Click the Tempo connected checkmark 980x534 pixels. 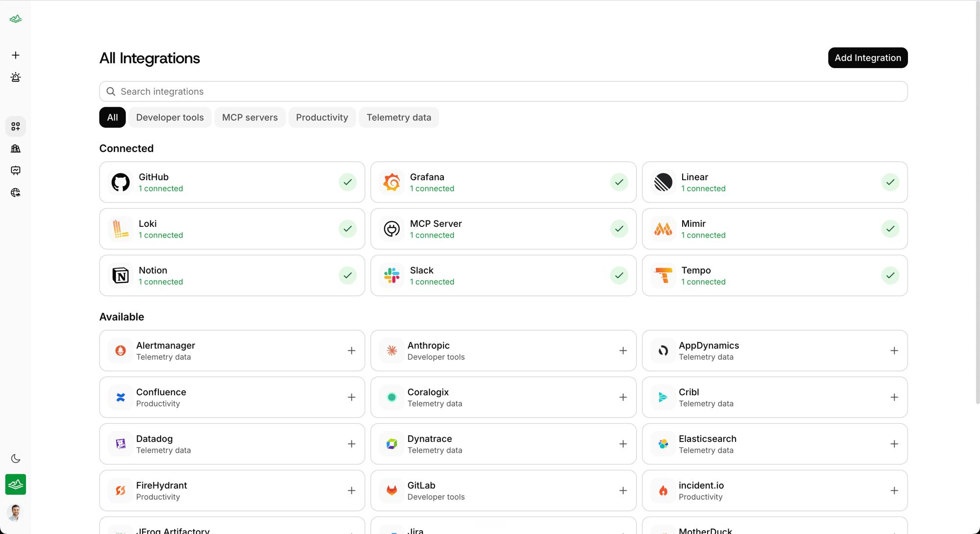[890, 275]
